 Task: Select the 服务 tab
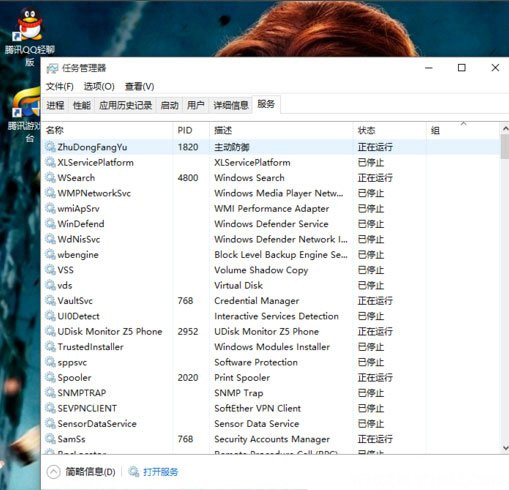(266, 104)
